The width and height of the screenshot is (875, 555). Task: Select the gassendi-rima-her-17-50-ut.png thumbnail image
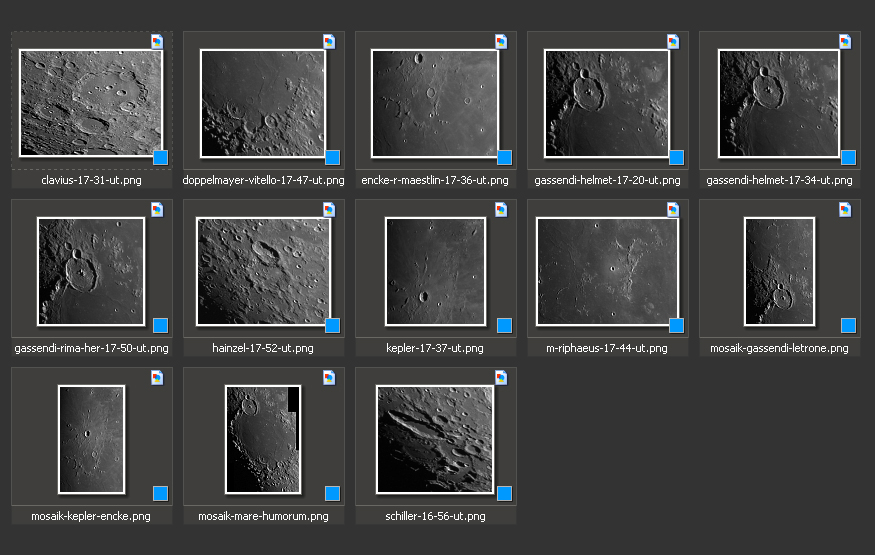point(91,271)
